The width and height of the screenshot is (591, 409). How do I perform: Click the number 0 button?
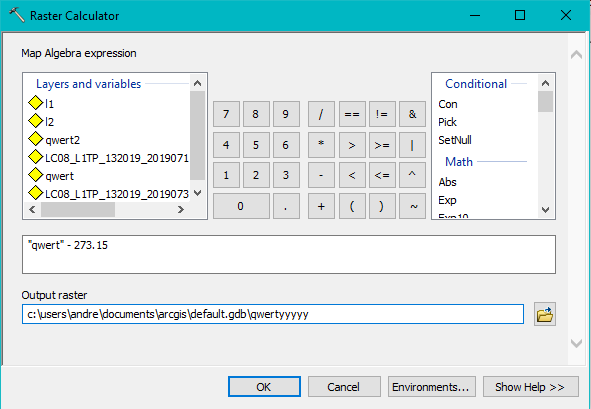point(241,206)
